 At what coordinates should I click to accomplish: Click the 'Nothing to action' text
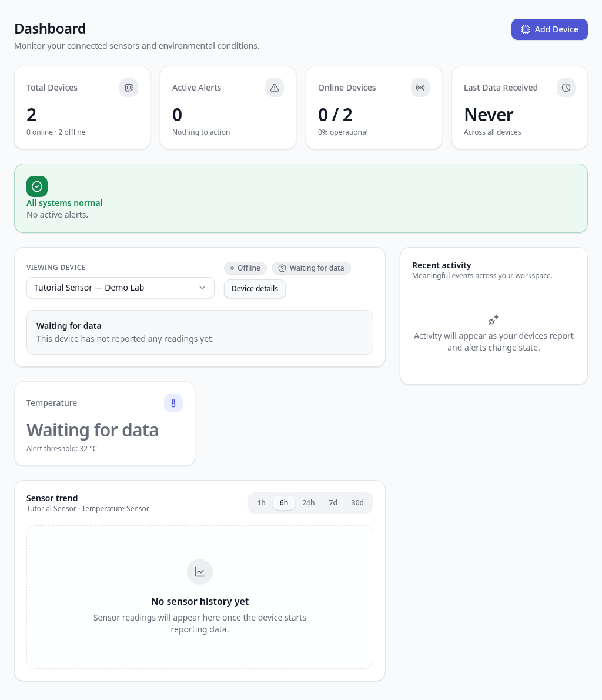201,132
